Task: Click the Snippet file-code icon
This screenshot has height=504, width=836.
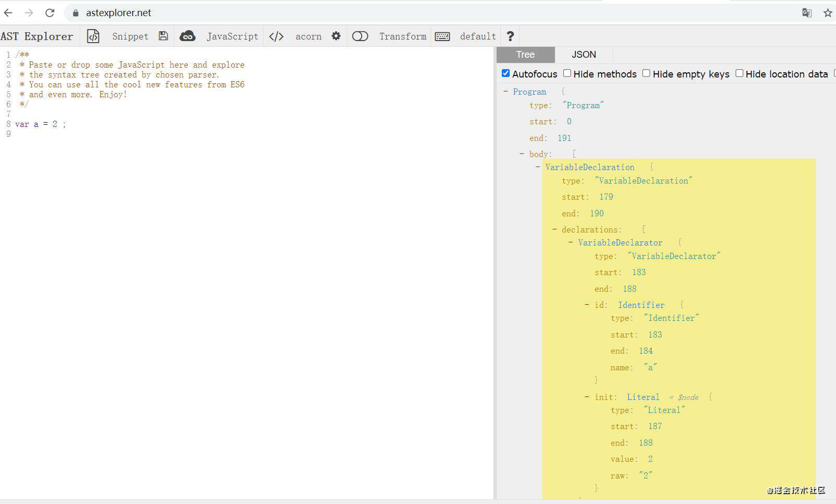Action: tap(93, 36)
